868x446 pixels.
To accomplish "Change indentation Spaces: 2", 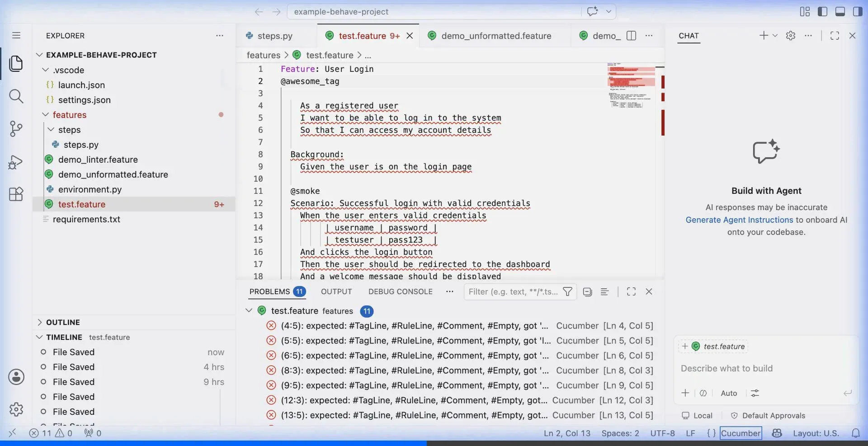I will [620, 433].
